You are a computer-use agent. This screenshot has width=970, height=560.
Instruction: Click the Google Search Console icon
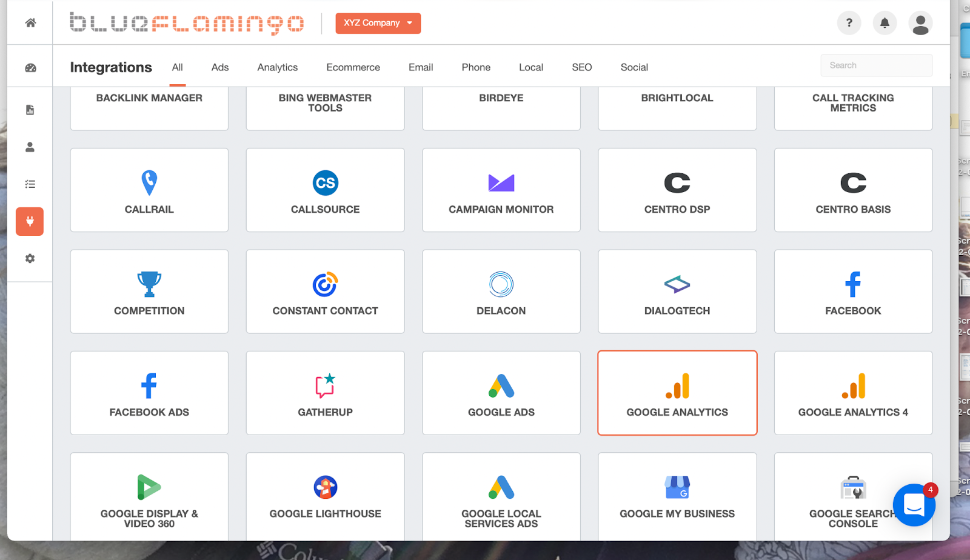pyautogui.click(x=853, y=487)
